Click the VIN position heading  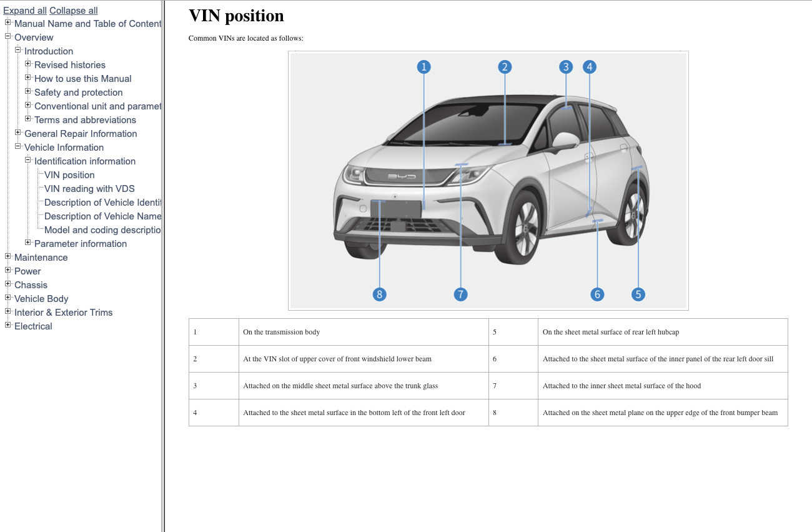pos(236,16)
